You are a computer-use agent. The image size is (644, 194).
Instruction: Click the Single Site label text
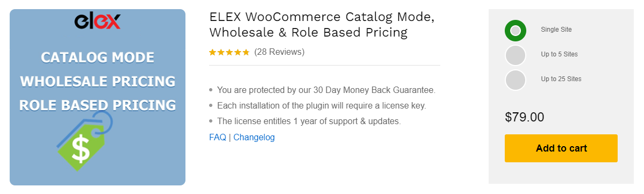coord(556,30)
